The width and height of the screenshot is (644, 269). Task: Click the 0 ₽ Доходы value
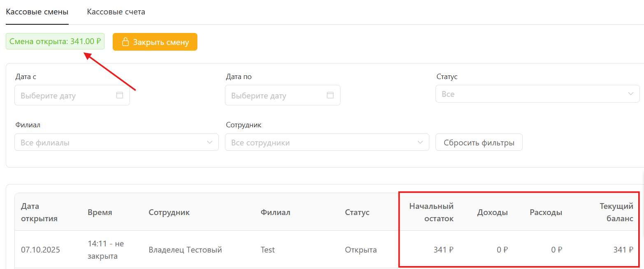tap(503, 250)
